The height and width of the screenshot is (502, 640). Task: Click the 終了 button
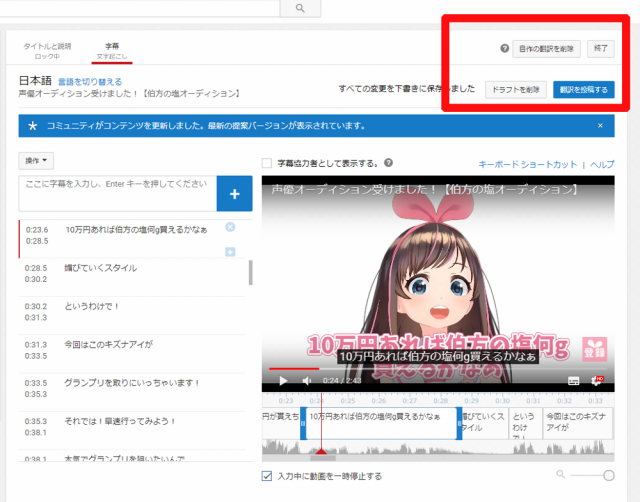600,49
